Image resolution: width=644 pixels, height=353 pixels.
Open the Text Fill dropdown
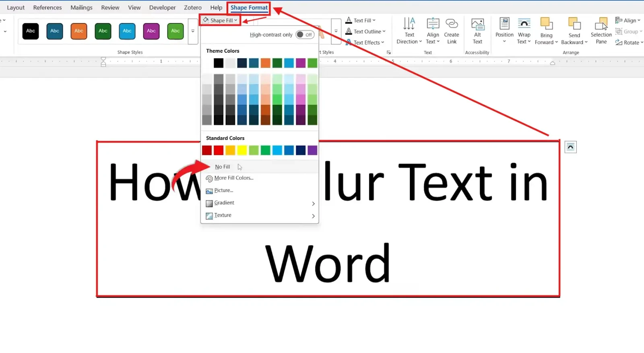(361, 20)
